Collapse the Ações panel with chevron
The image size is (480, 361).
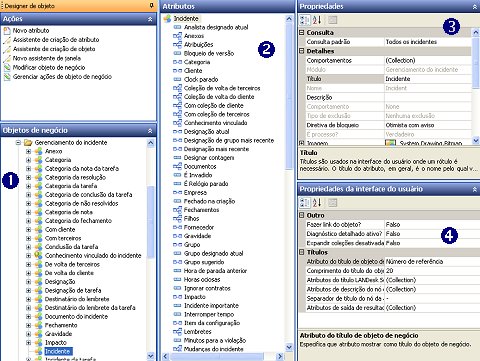coord(150,19)
